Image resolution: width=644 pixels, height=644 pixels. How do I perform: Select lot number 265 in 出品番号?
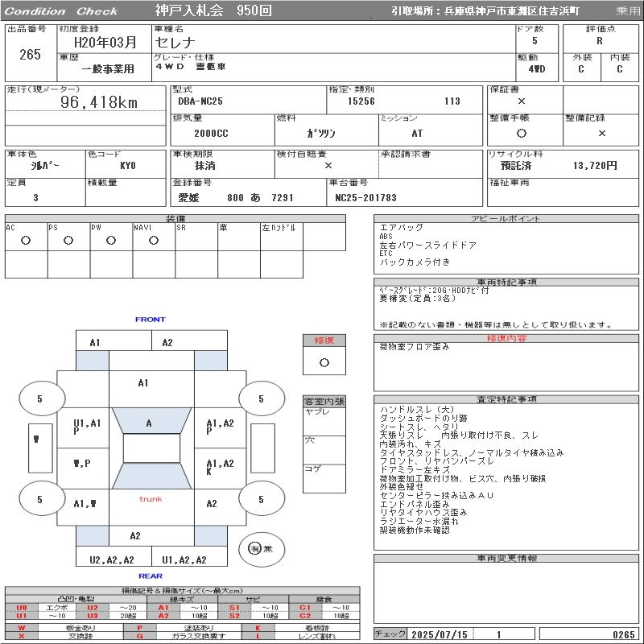tap(30, 54)
